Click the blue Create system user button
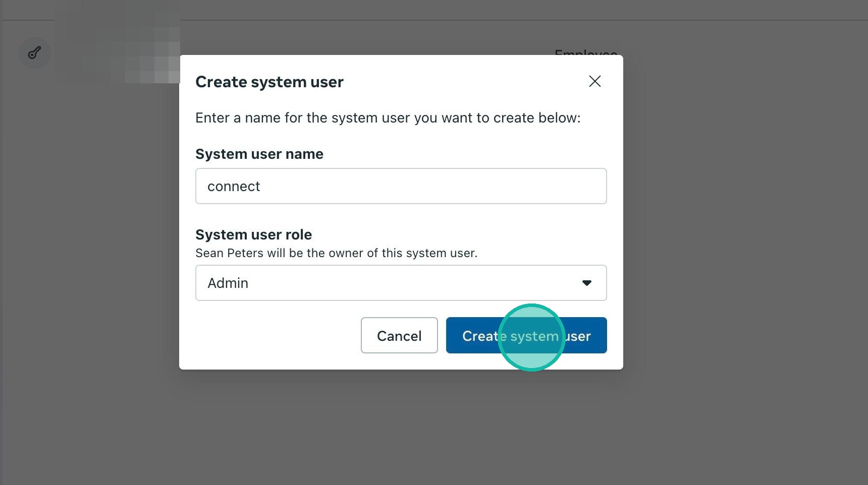Screen dimensions: 868x485 (x=526, y=335)
